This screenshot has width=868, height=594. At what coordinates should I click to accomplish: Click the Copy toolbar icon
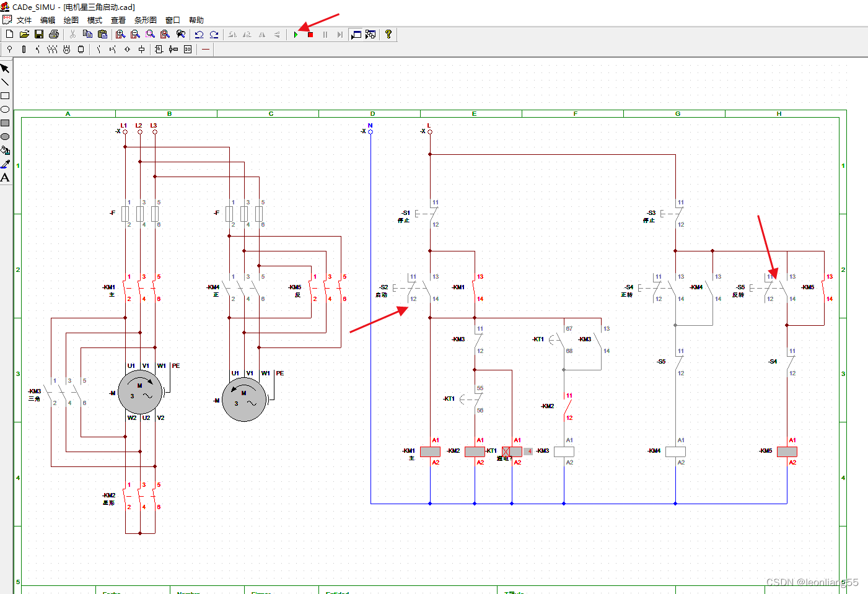[87, 35]
